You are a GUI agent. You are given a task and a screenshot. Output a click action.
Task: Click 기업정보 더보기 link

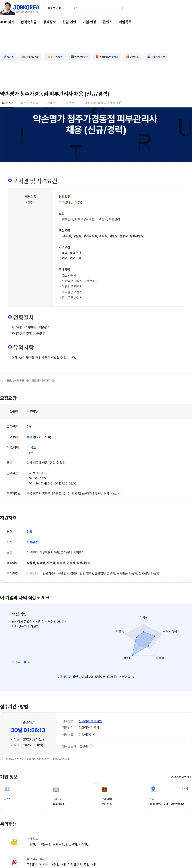(181, 777)
